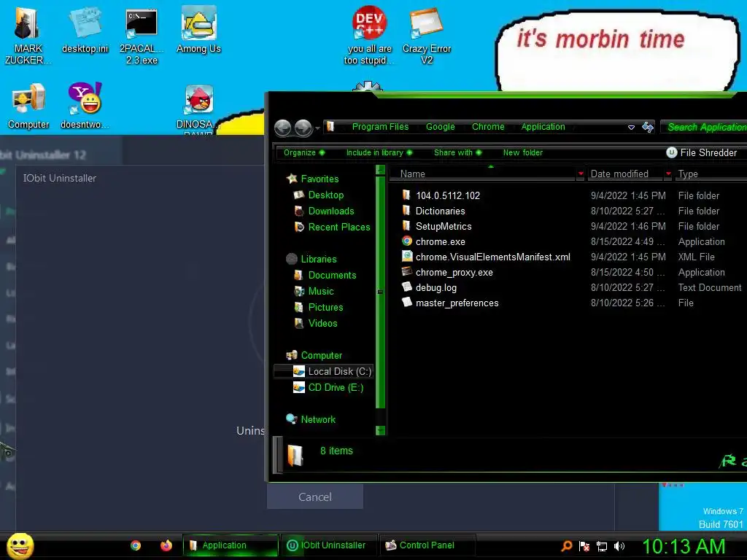
Task: Select Local Disk (C:) in navigation pane
Action: point(324,371)
